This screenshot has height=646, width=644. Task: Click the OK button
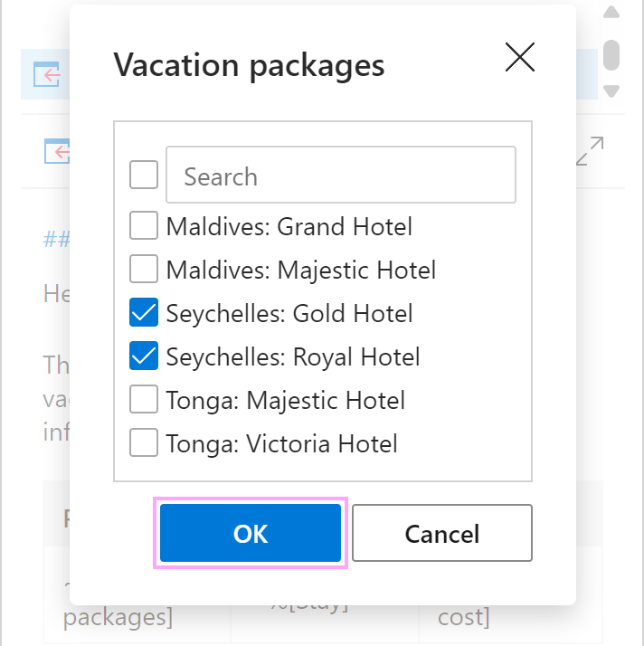point(251,533)
